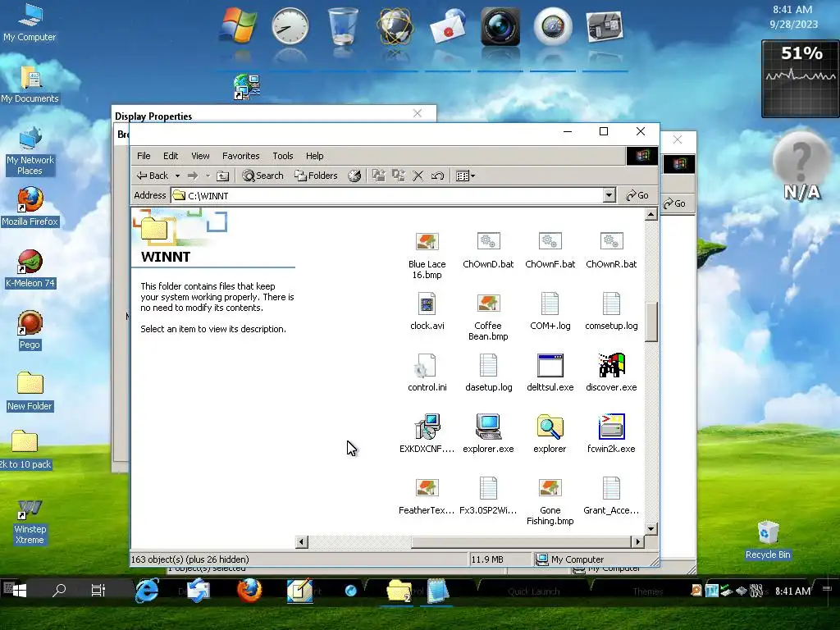Click the Copy To toolbar icon
Screen dimensions: 840x630
[x=398, y=176]
